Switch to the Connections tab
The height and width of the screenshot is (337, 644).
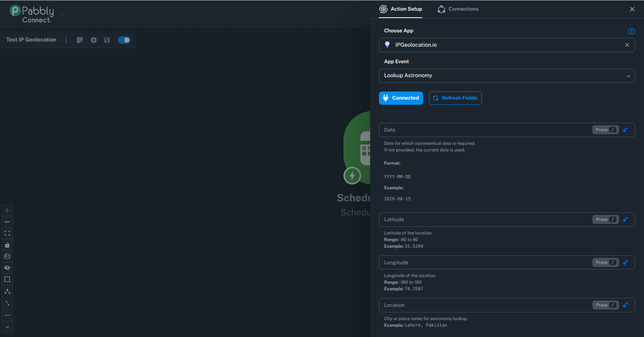458,9
